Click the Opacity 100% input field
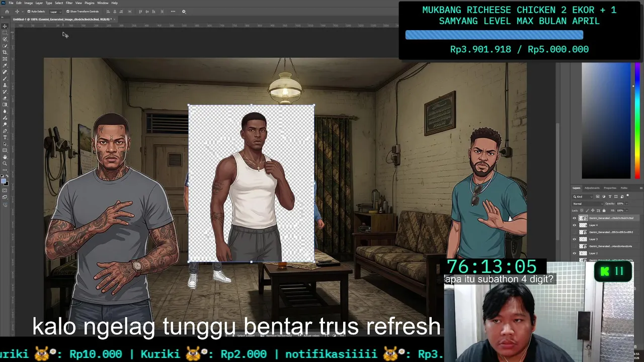This screenshot has height=362, width=644. 620,204
